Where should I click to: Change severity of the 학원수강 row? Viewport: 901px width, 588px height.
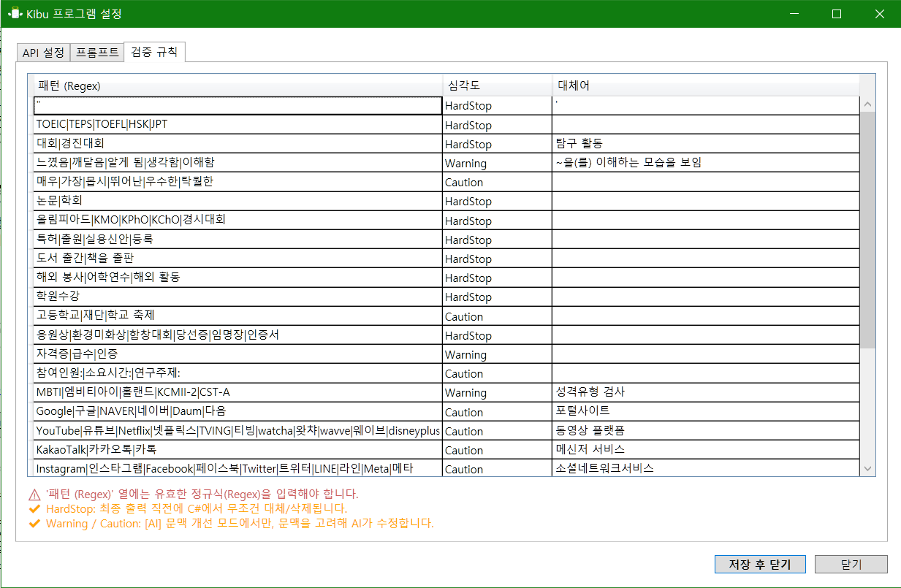click(497, 297)
